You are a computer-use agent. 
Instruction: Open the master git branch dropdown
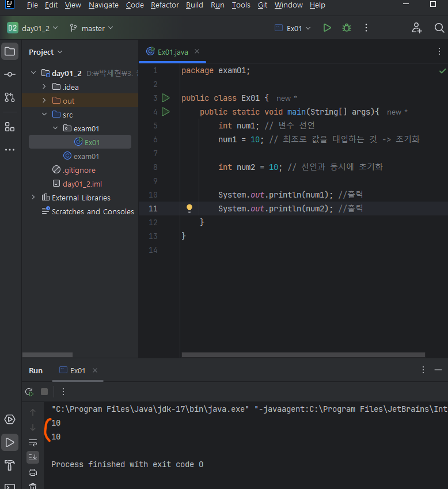point(91,28)
